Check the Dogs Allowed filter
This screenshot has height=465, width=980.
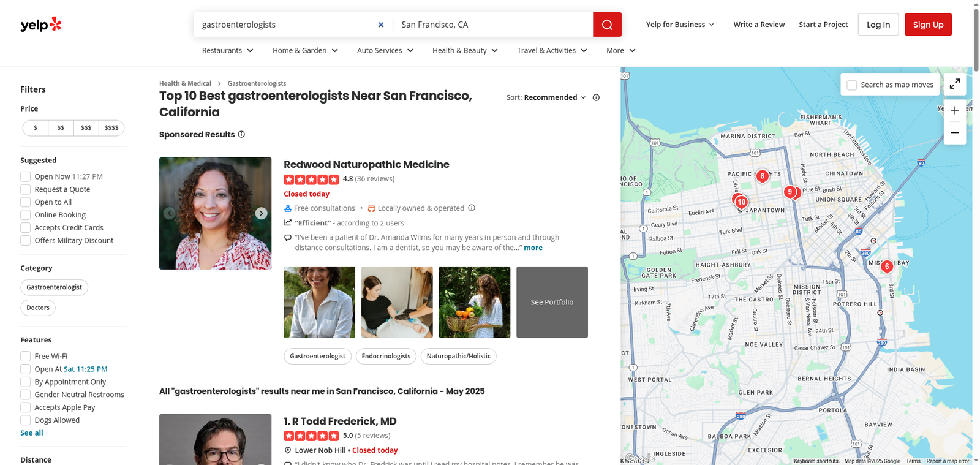[x=26, y=421]
